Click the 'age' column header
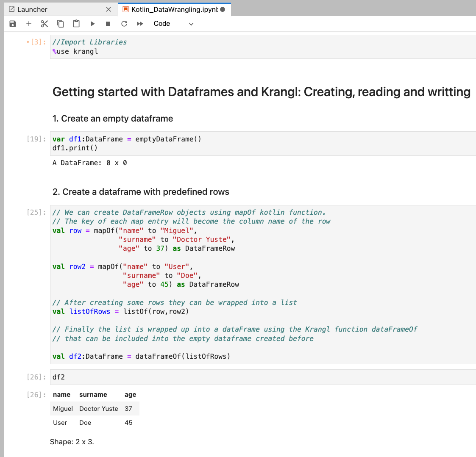The image size is (476, 457). pyautogui.click(x=130, y=395)
